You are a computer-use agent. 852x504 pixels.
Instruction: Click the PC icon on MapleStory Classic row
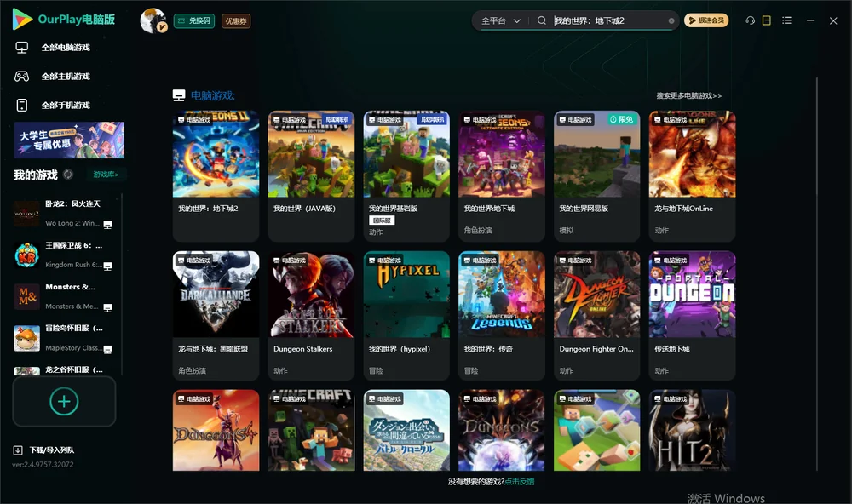[107, 349]
